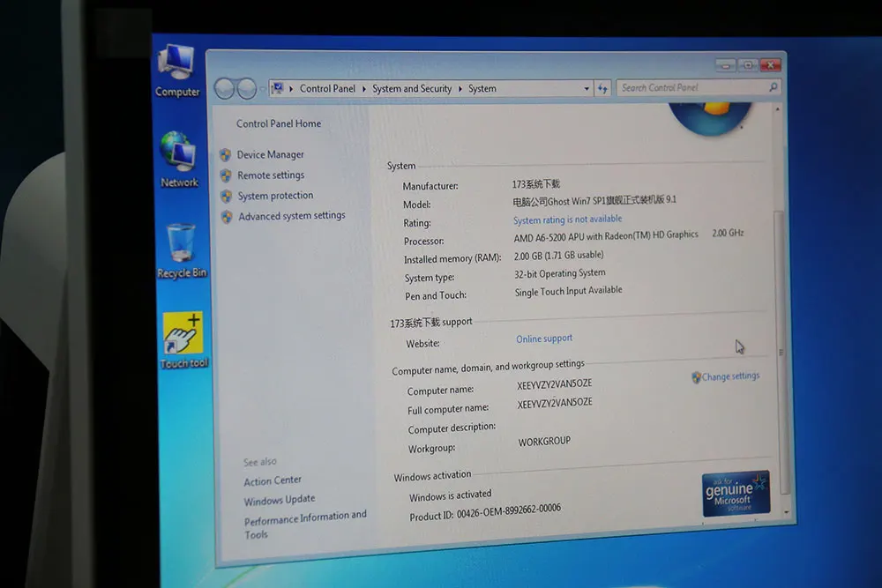
Task: Open Performance Information and Tools link
Action: 305,525
